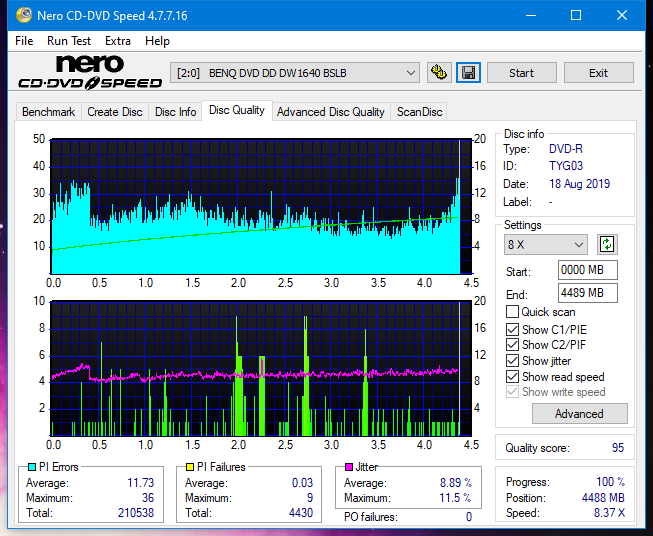Switch to the ScanDisc tab
Image resolution: width=653 pixels, height=536 pixels.
419,112
